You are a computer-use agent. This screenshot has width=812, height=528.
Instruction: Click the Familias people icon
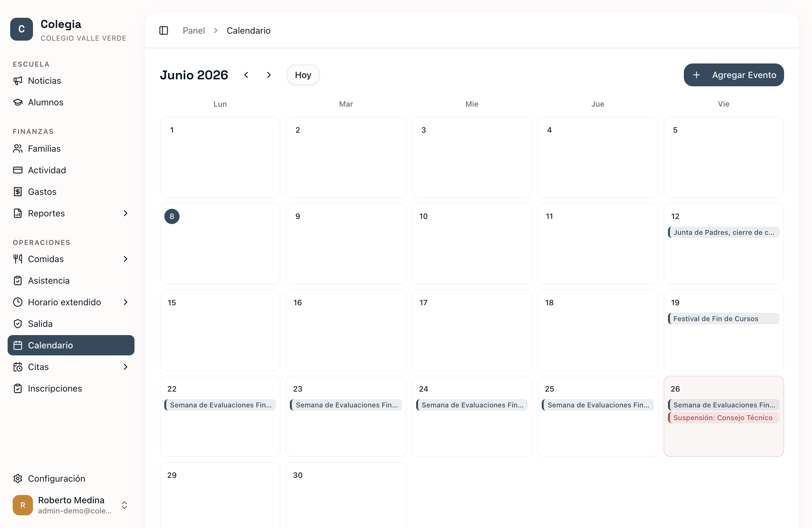click(18, 148)
